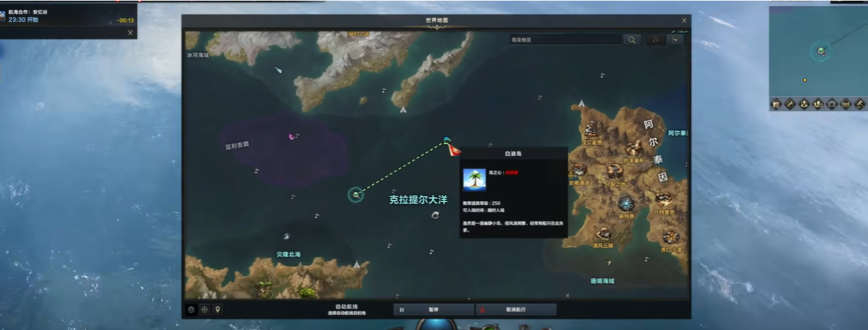The image size is (868, 330).
Task: Click the 贝隆北海 sea label
Action: pos(289,254)
